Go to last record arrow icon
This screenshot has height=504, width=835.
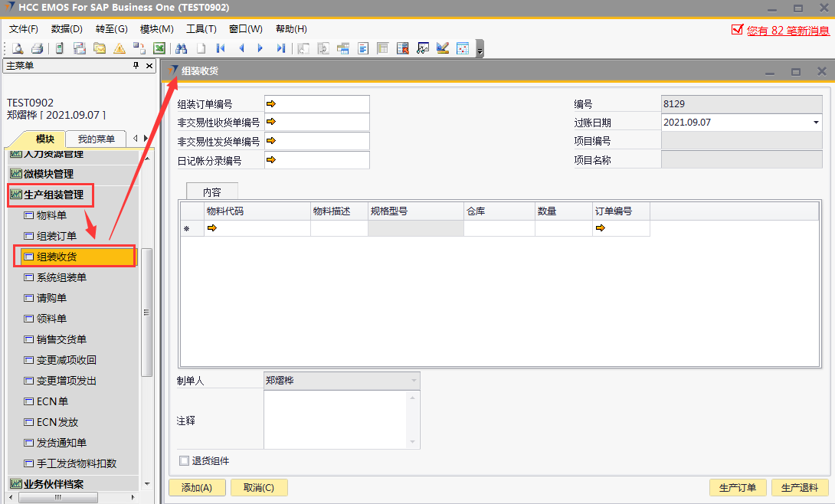280,48
